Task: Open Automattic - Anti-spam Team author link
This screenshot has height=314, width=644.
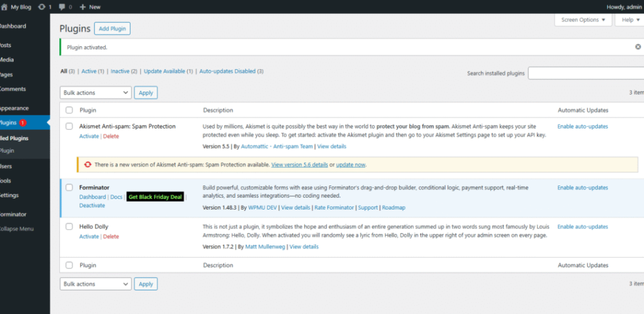Action: (277, 146)
